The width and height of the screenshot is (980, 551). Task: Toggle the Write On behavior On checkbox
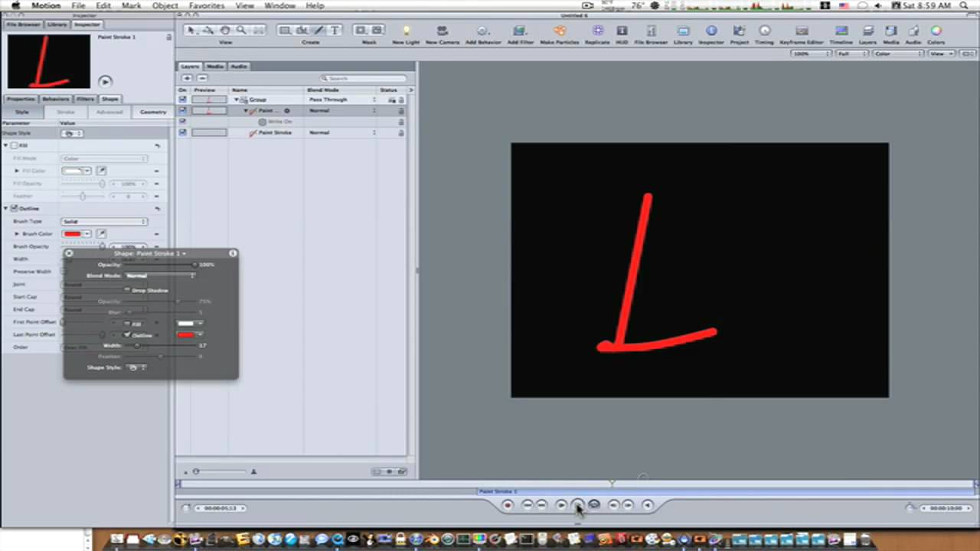pyautogui.click(x=182, y=122)
